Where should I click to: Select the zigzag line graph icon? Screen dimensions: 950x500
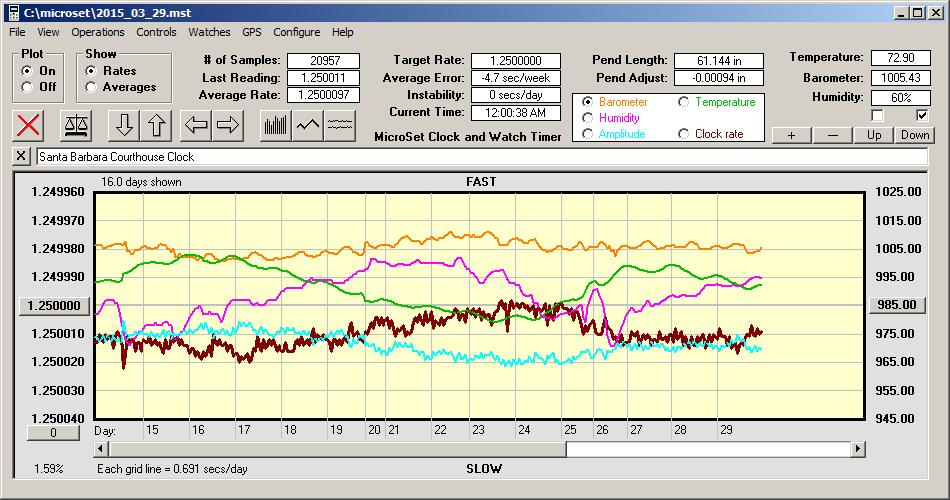pyautogui.click(x=308, y=125)
